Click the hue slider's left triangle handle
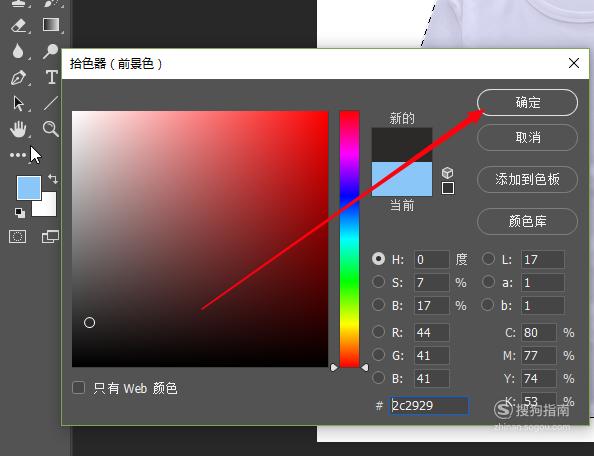The height and width of the screenshot is (456, 594). (334, 367)
